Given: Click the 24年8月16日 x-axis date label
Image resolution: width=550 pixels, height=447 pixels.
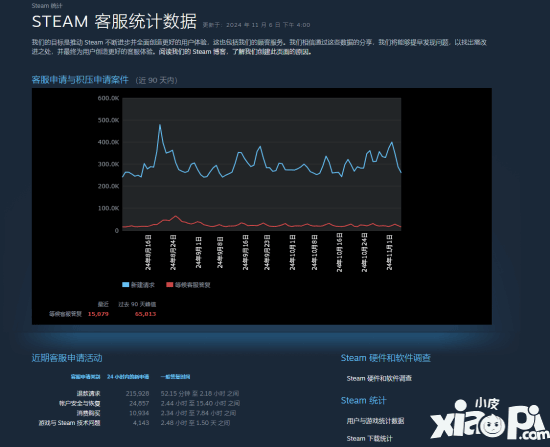Looking at the screenshot, I should 148,253.
